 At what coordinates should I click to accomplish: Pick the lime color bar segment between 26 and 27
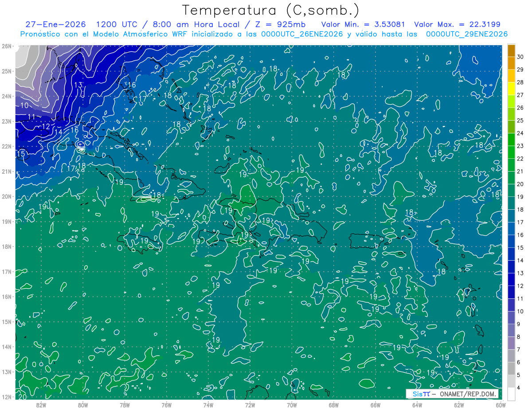tap(511, 102)
